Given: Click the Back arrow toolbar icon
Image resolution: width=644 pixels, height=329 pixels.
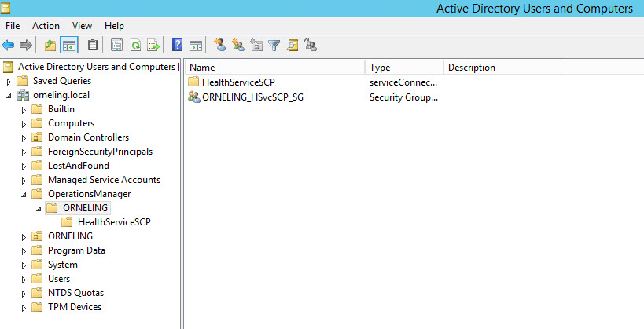Looking at the screenshot, I should [9, 46].
